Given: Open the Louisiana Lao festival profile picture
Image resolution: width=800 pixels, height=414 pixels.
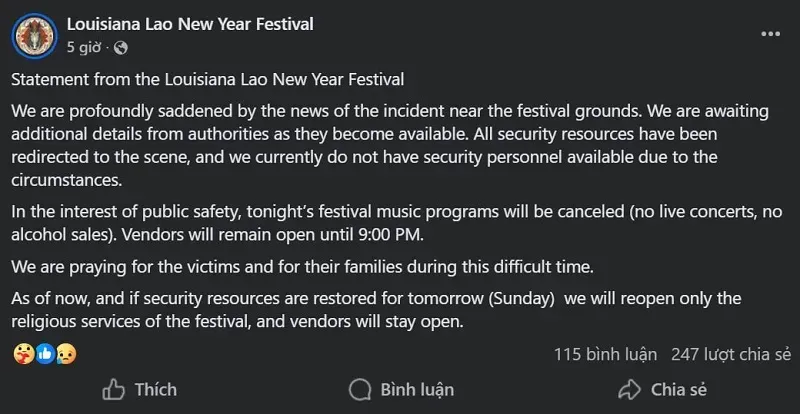Looking at the screenshot, I should point(32,34).
